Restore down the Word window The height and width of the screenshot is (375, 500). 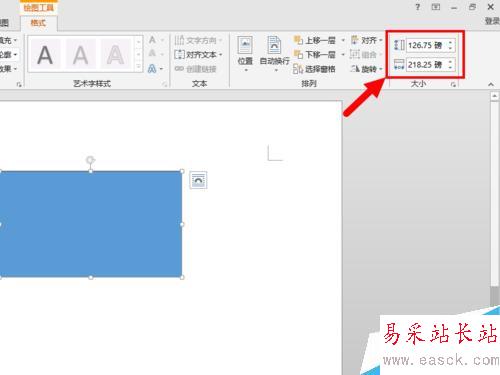point(472,7)
